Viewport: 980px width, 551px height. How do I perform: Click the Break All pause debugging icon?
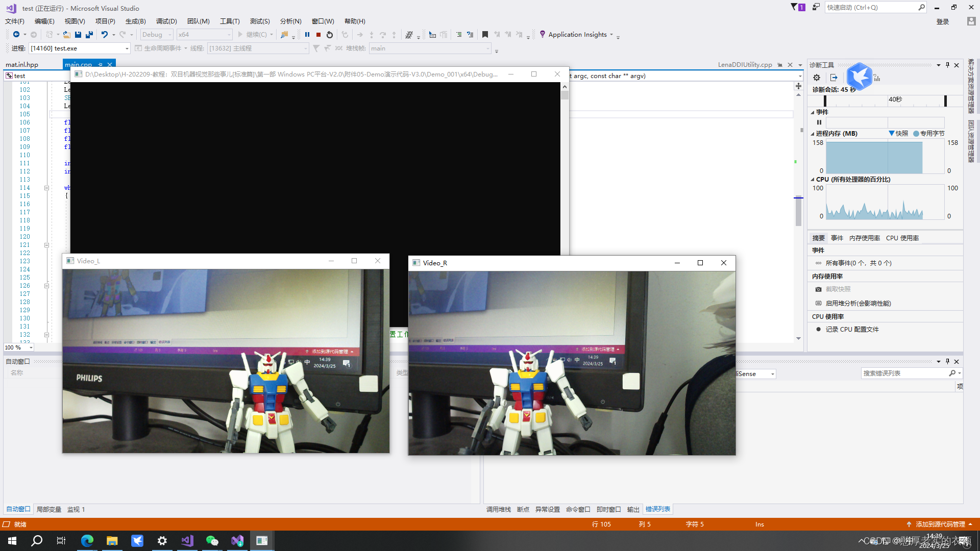pyautogui.click(x=307, y=35)
